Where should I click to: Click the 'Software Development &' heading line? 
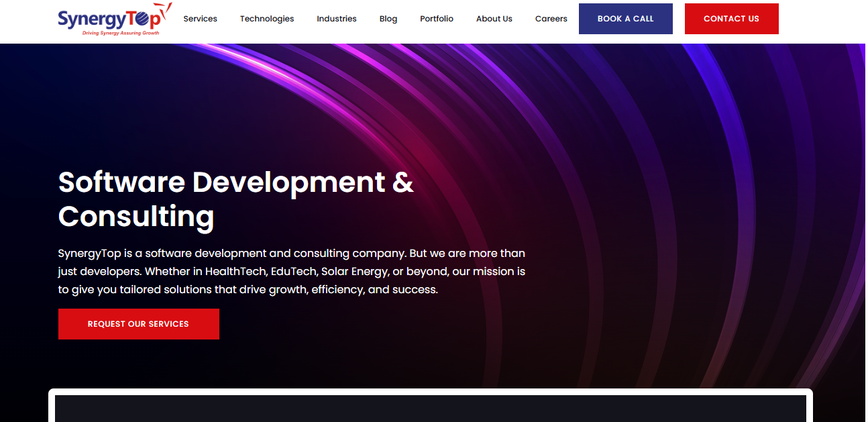coord(235,182)
